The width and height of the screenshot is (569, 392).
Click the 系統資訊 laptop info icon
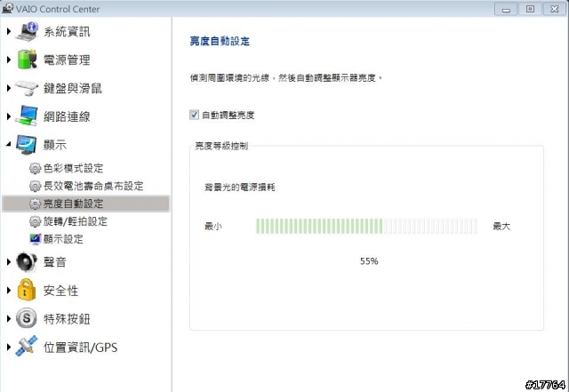point(27,31)
